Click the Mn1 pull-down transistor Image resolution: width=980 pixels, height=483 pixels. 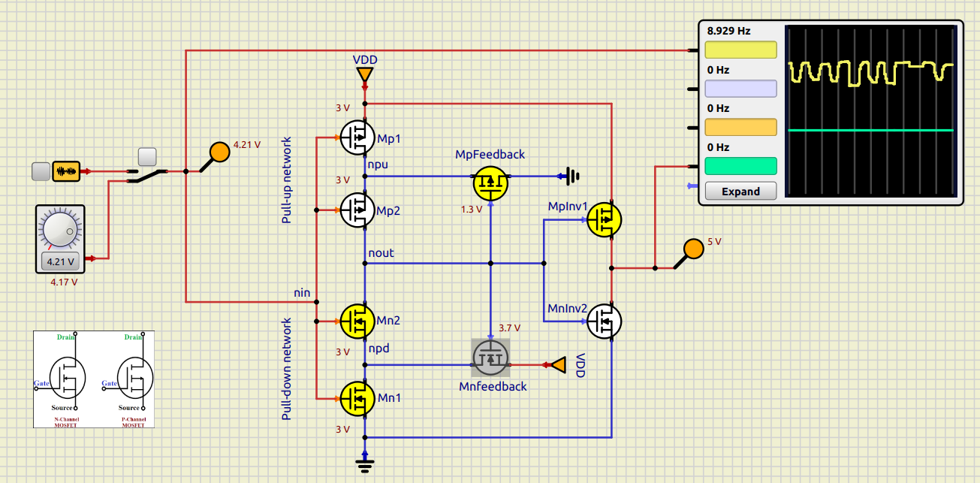click(x=358, y=398)
